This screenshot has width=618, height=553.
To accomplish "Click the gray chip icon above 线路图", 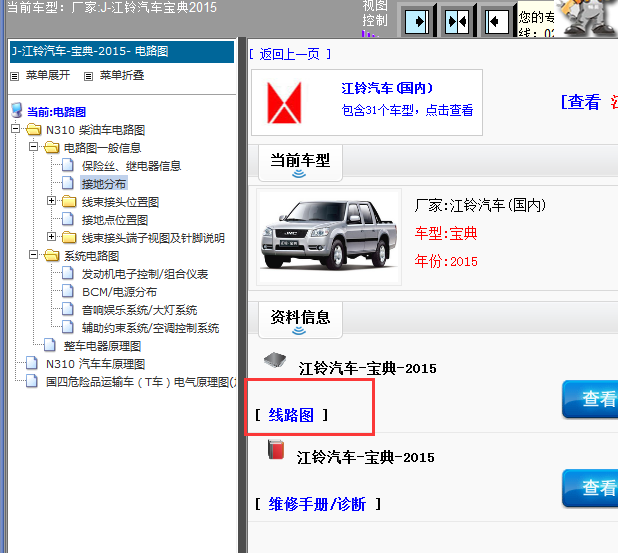I will click(275, 360).
